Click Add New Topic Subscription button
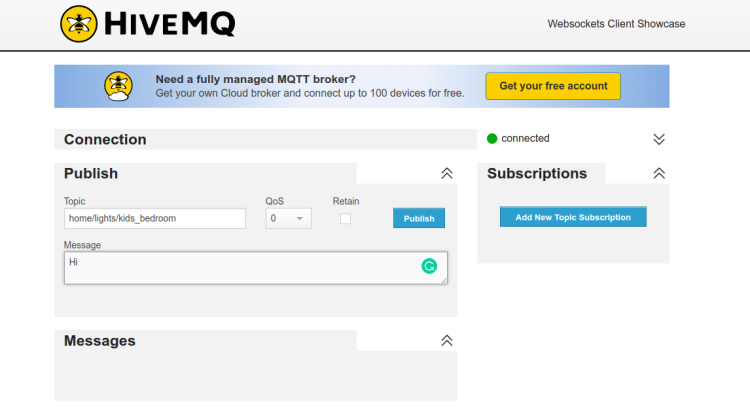This screenshot has width=750, height=415. coord(573,217)
